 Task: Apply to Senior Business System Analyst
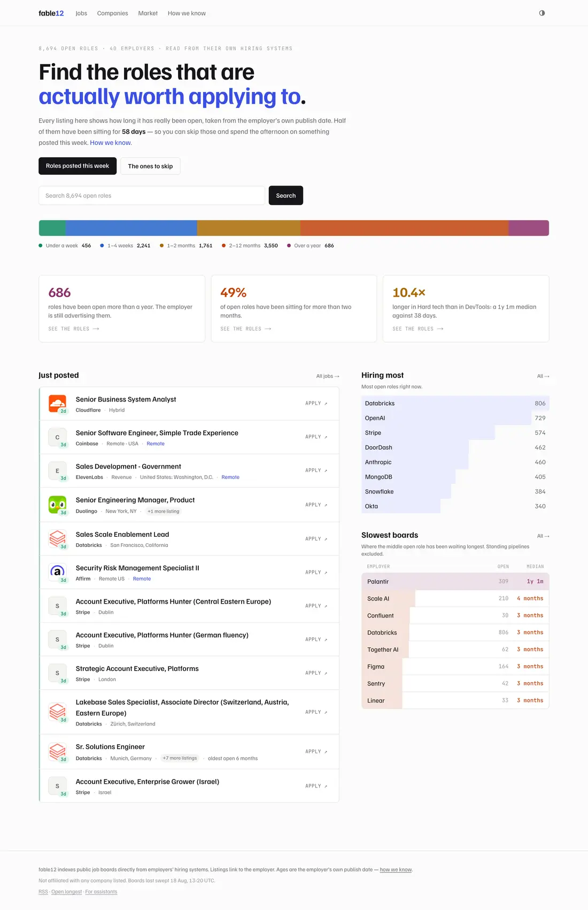coord(316,404)
